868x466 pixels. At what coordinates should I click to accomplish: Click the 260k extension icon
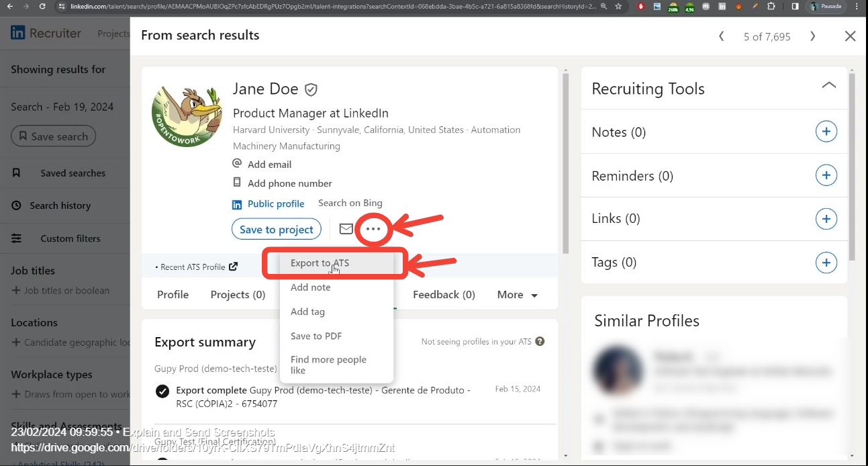[673, 6]
